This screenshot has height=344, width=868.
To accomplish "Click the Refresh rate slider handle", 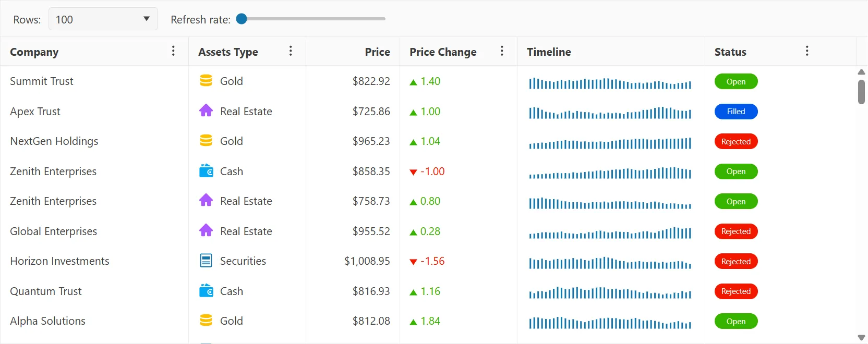I will pos(242,19).
